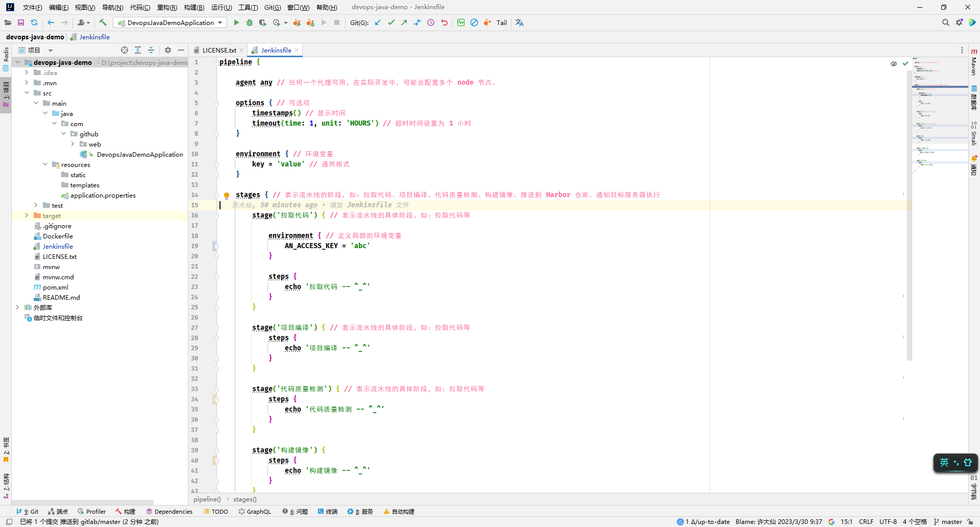Screen dimensions: 980x527
Task: Click the Translate icon in toolbar
Action: 520,22
